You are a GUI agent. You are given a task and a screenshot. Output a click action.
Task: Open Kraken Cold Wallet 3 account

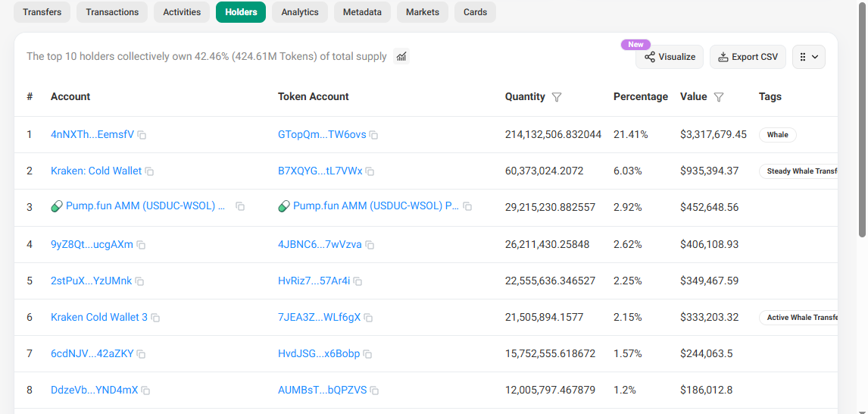click(99, 317)
